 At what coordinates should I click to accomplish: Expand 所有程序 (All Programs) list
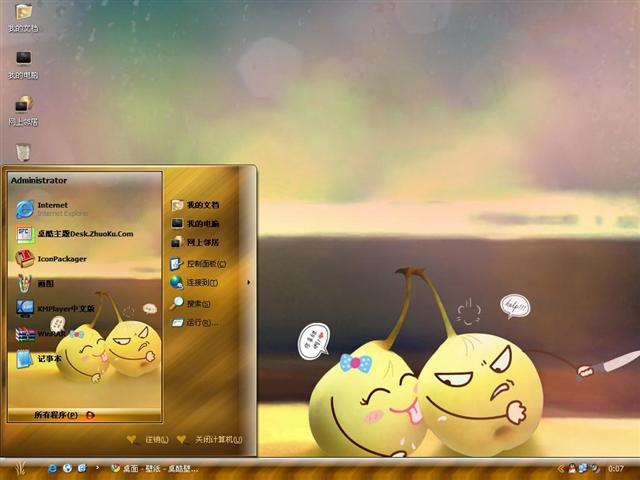click(x=62, y=414)
